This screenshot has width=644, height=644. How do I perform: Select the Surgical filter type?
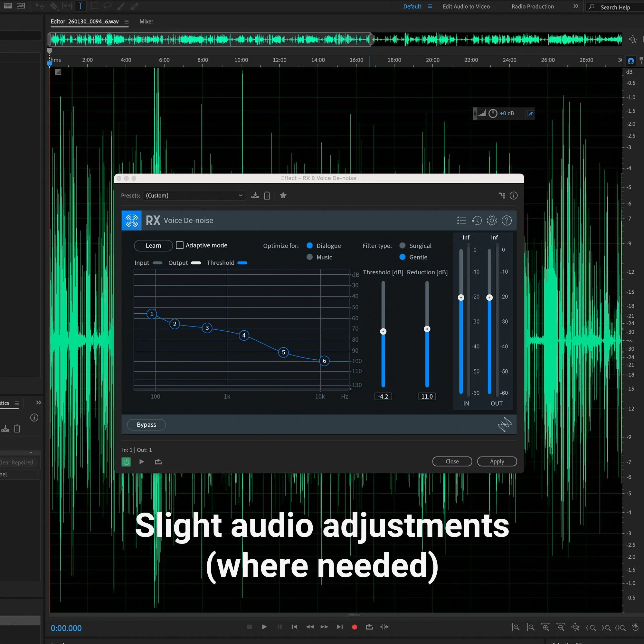click(402, 245)
